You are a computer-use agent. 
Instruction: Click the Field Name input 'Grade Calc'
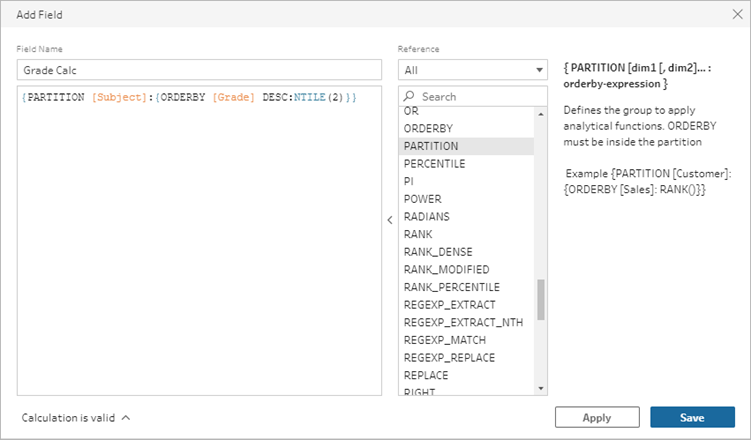tap(199, 70)
